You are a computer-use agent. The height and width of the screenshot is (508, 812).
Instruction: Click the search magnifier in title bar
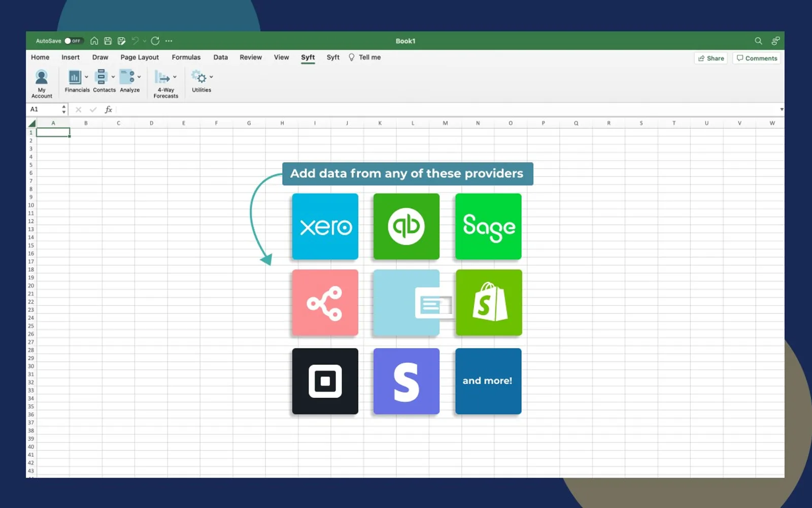758,41
